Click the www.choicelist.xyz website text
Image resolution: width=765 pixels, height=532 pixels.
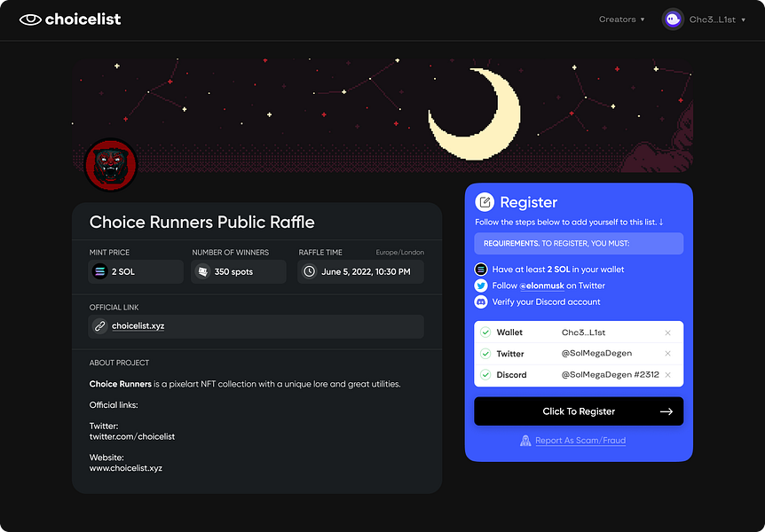pyautogui.click(x=126, y=468)
